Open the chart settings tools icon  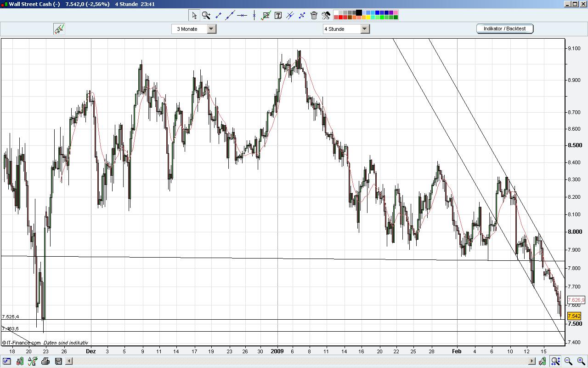coord(326,15)
